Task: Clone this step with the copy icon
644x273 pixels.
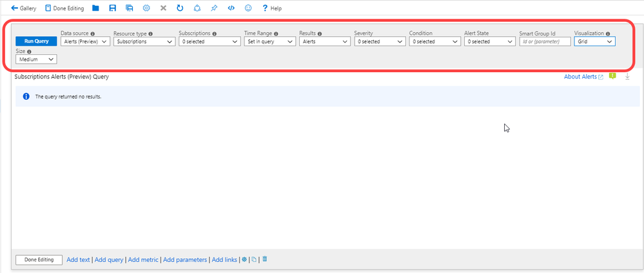Action: tap(254, 259)
